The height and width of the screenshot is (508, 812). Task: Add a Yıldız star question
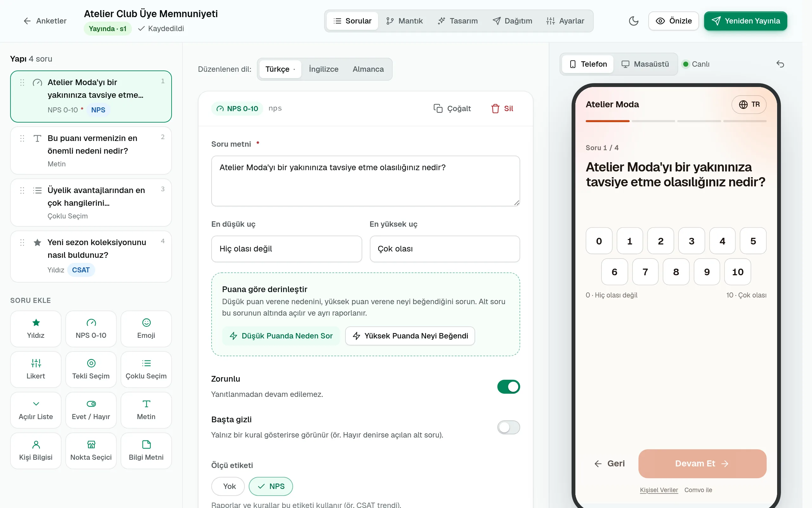[36, 329]
